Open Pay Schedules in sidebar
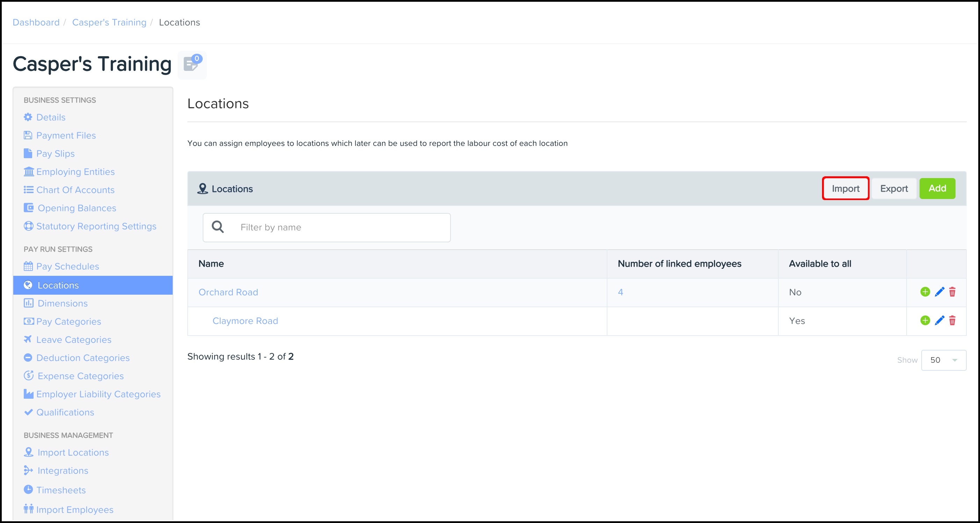 coord(67,266)
